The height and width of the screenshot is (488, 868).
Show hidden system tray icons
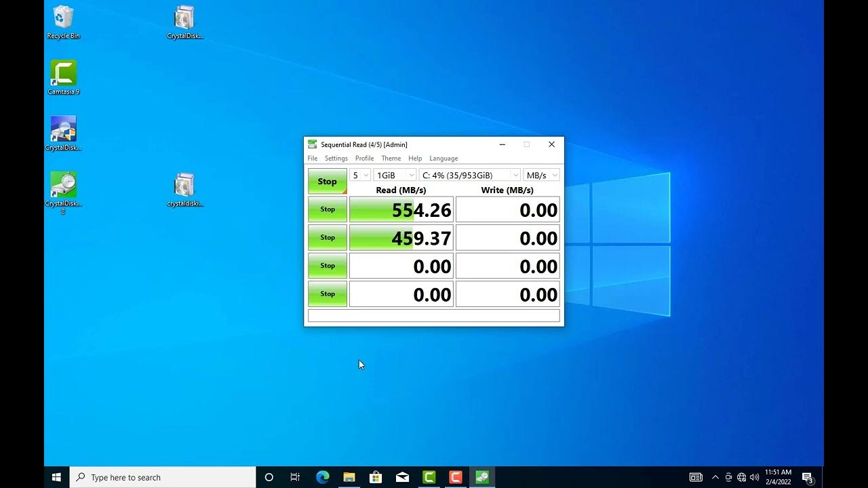715,477
